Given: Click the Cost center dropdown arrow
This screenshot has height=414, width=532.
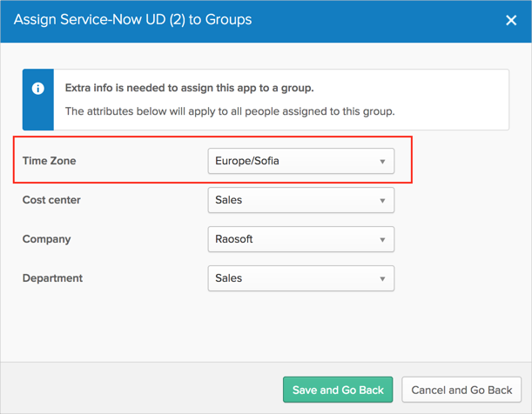Looking at the screenshot, I should click(x=382, y=201).
